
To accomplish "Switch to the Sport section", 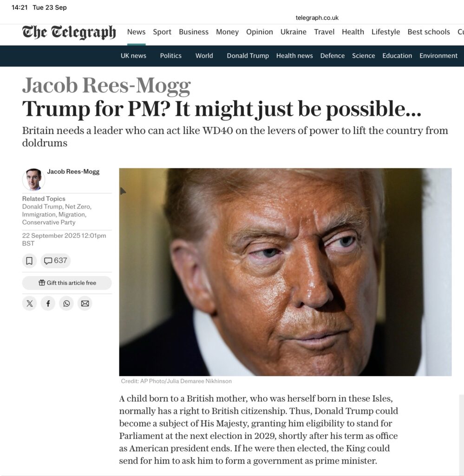I will pos(162,32).
